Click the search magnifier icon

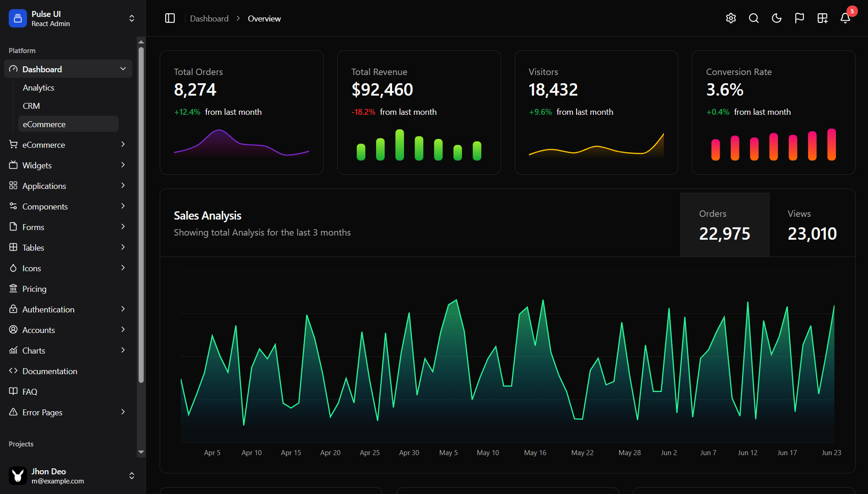(x=754, y=18)
